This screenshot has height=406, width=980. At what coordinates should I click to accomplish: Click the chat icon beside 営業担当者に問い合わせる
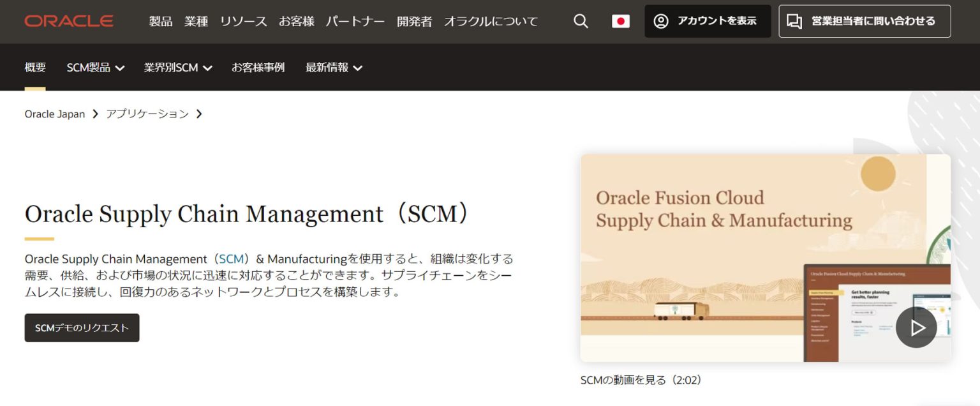[794, 21]
